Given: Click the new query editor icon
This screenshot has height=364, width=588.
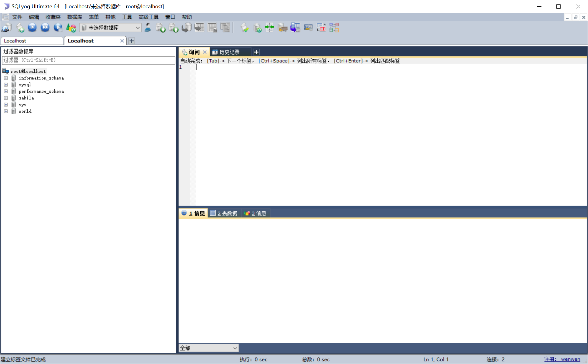Looking at the screenshot, I should [x=20, y=28].
